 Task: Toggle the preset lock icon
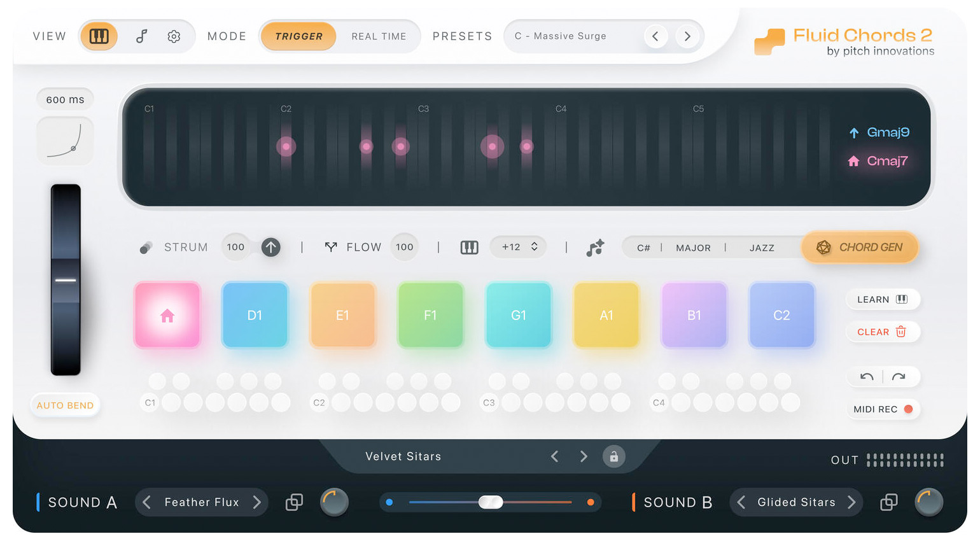pos(614,456)
